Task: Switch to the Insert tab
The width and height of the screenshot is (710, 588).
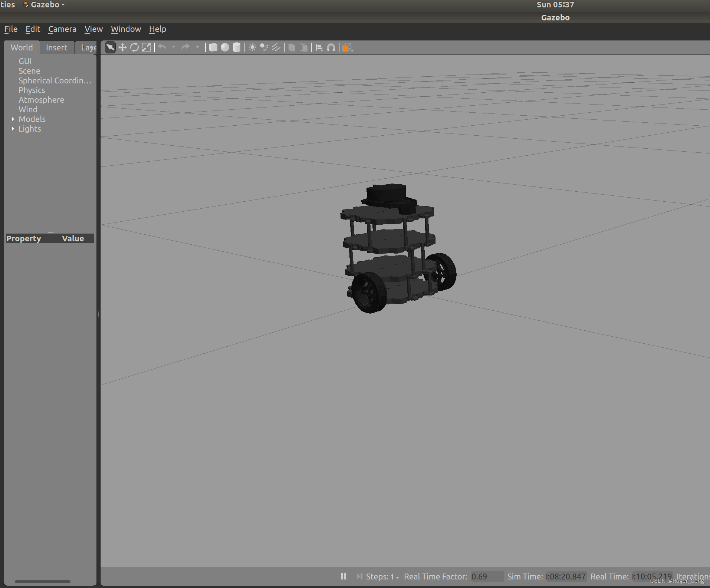Action: pyautogui.click(x=57, y=47)
